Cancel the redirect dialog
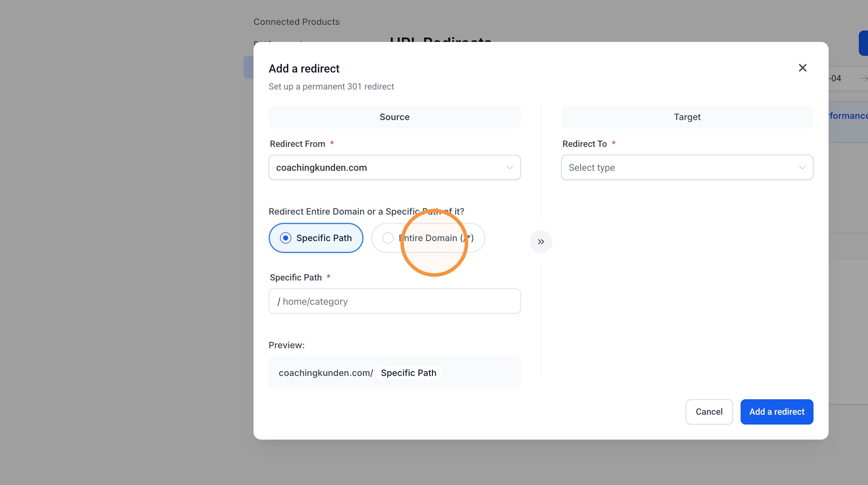This screenshot has height=485, width=868. pyautogui.click(x=709, y=412)
